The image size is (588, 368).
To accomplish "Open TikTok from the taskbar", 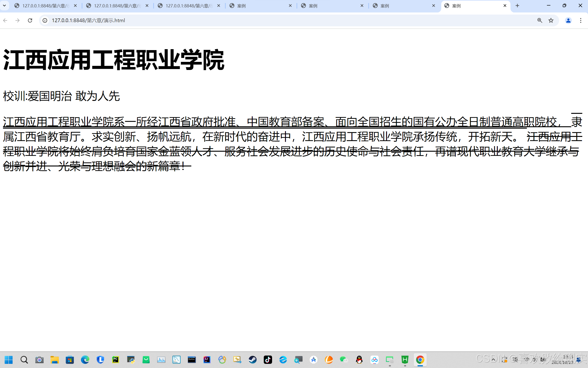I will tap(268, 359).
